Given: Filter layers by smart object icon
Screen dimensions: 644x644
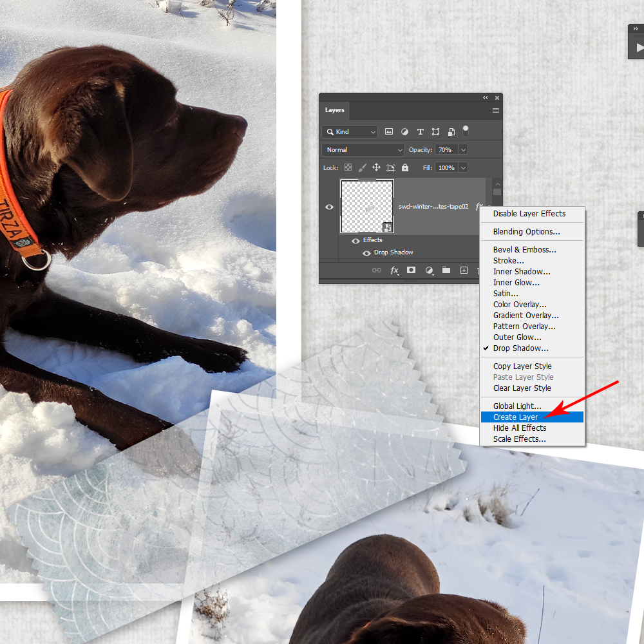Looking at the screenshot, I should [451, 131].
